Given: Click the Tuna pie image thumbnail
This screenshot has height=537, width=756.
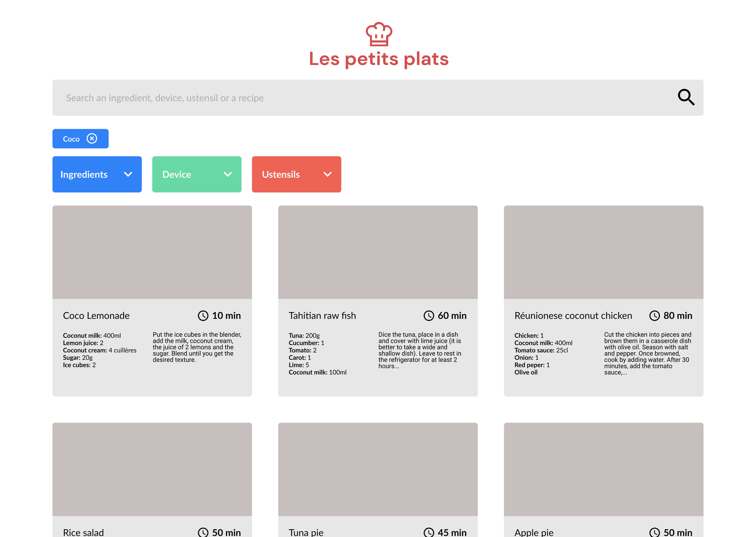Looking at the screenshot, I should (x=378, y=469).
